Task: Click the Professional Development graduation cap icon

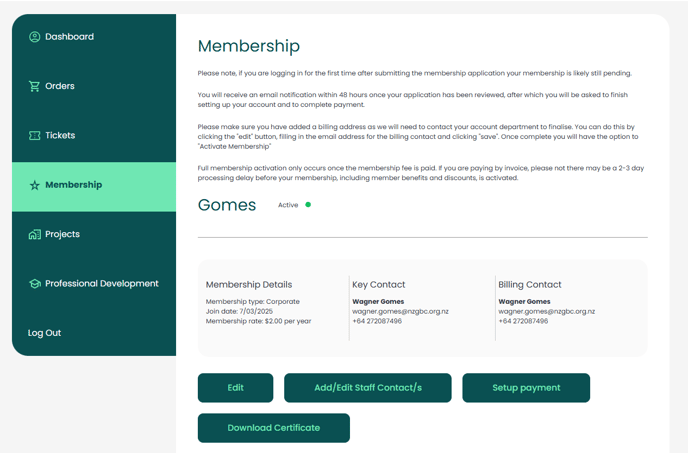Action: 34,284
